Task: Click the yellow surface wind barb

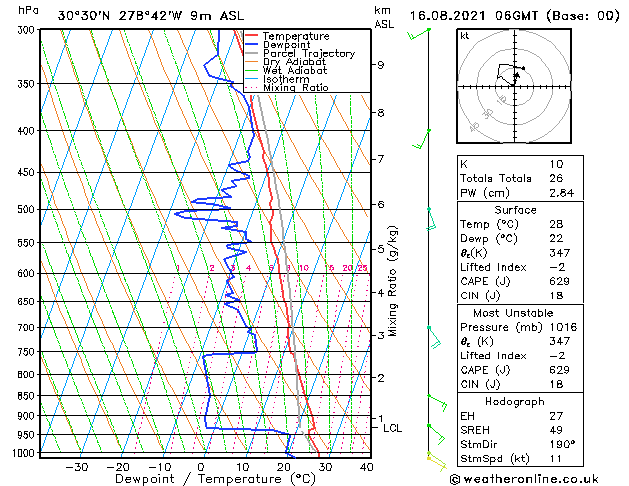Action: (437, 462)
